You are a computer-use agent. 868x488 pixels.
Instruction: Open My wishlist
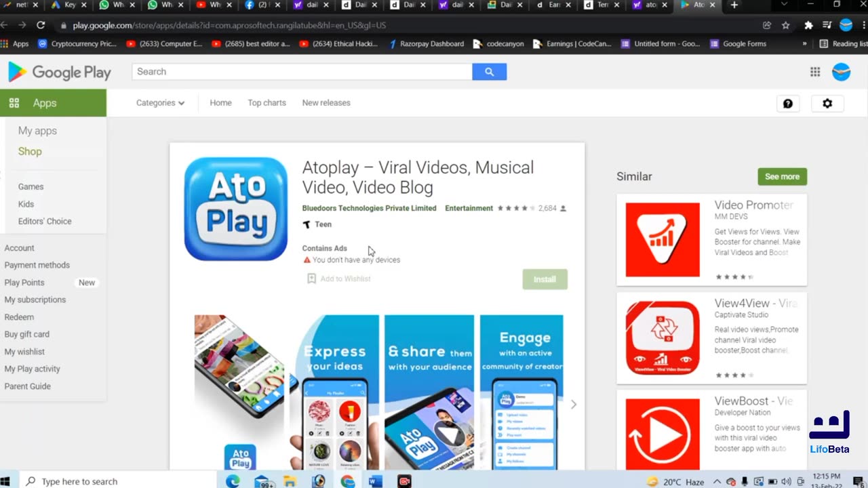point(24,352)
